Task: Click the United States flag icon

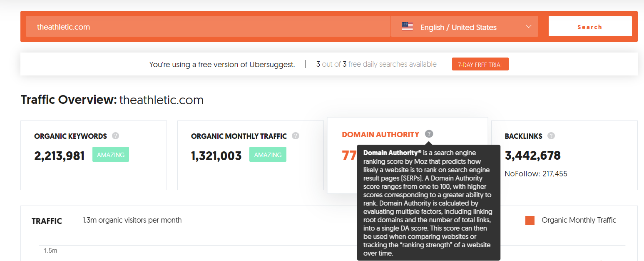Action: click(x=407, y=27)
